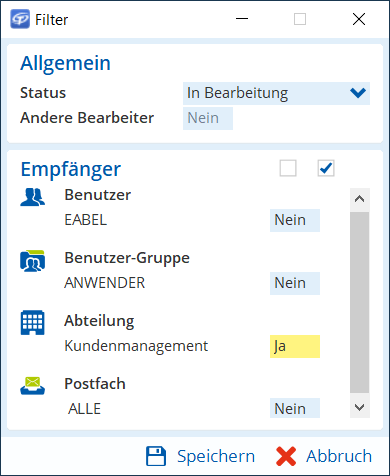Open the In Bearbeitung combo box

point(276,93)
